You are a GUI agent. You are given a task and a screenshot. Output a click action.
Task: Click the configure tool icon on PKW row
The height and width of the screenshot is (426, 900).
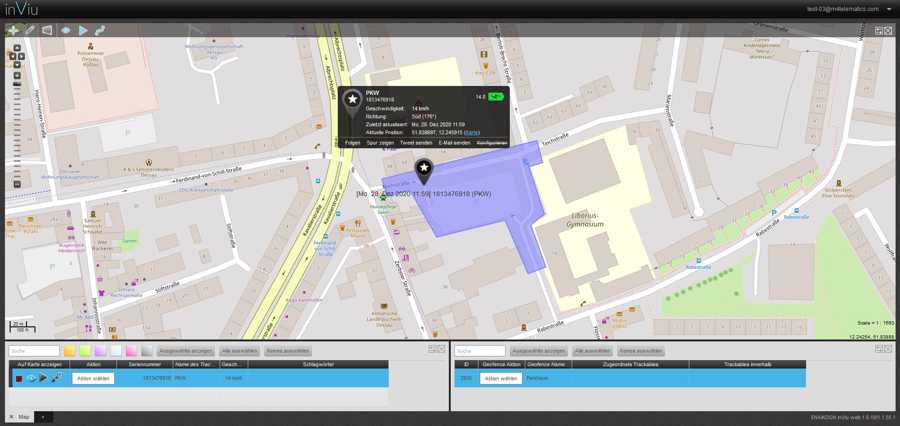56,378
